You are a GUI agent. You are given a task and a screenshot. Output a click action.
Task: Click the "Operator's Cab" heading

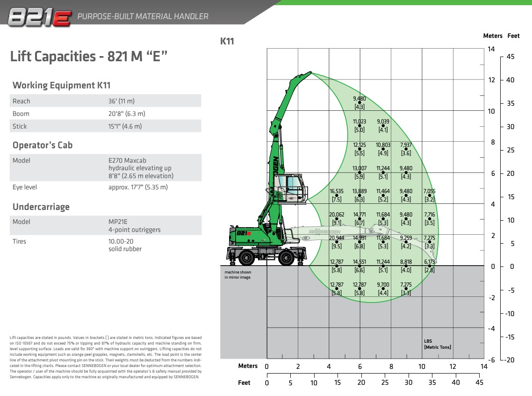(43, 145)
